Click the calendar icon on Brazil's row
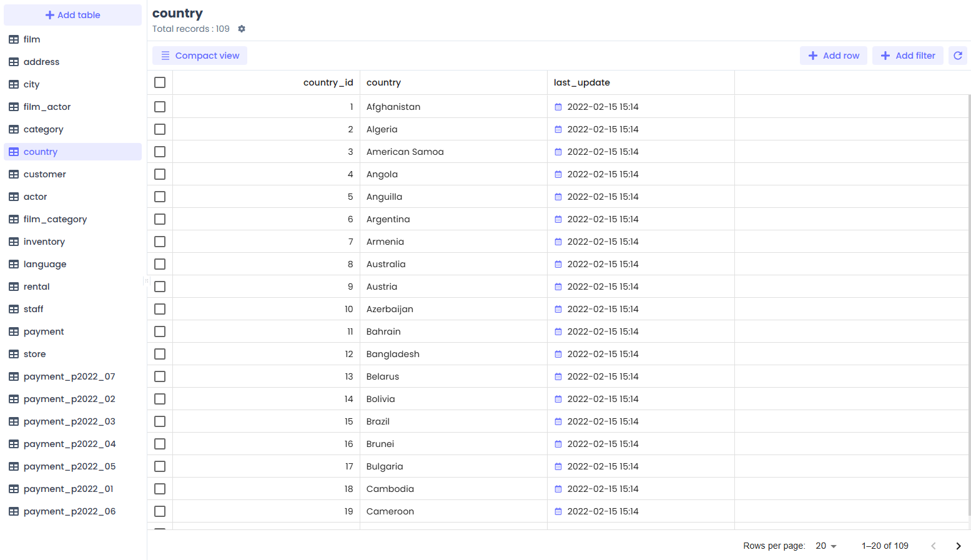 pos(558,421)
